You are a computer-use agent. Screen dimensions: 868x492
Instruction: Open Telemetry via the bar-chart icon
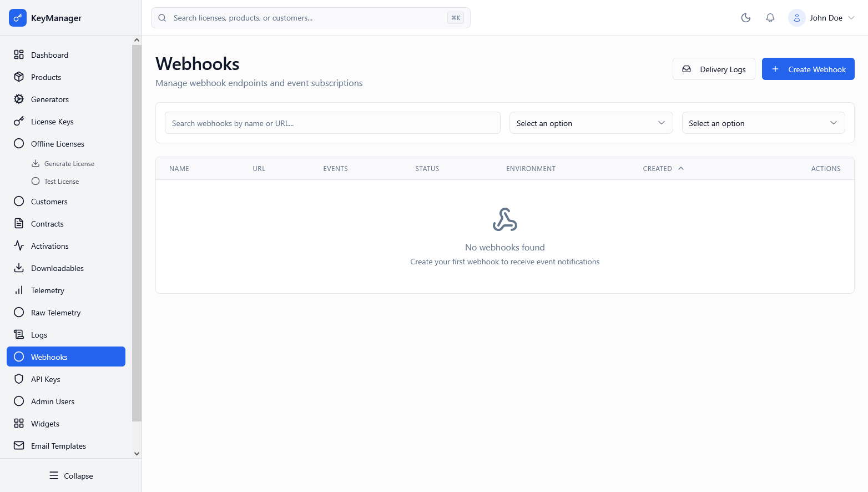(x=18, y=290)
